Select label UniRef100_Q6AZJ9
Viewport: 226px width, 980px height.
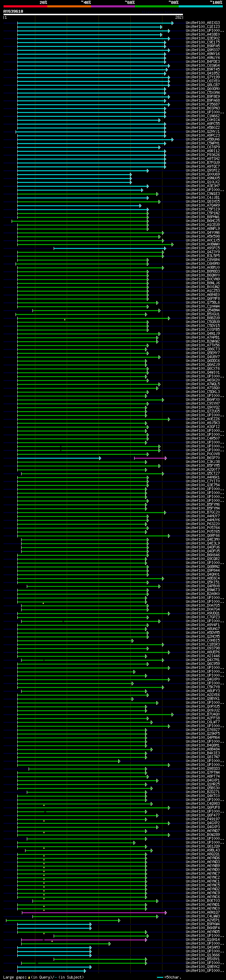pos(203,364)
